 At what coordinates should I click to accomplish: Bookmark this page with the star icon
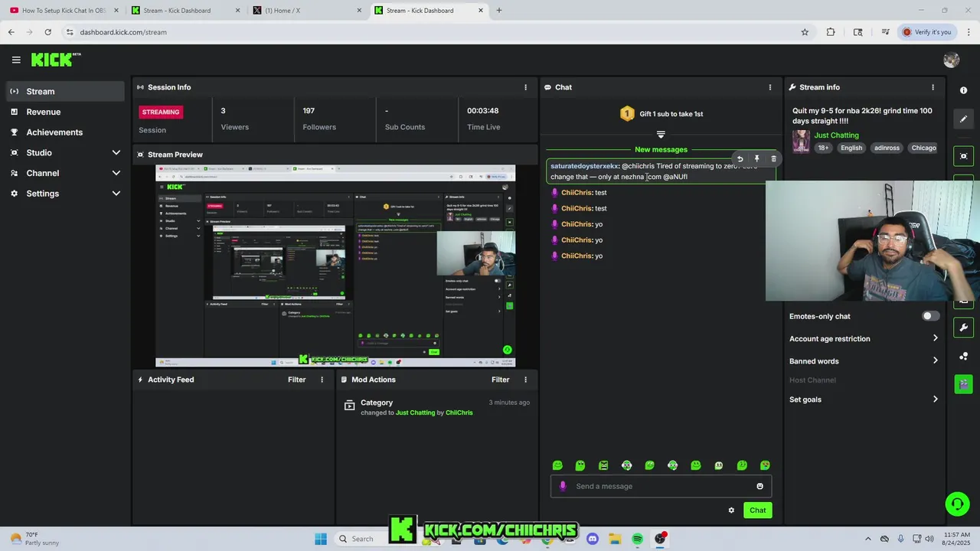coord(805,32)
